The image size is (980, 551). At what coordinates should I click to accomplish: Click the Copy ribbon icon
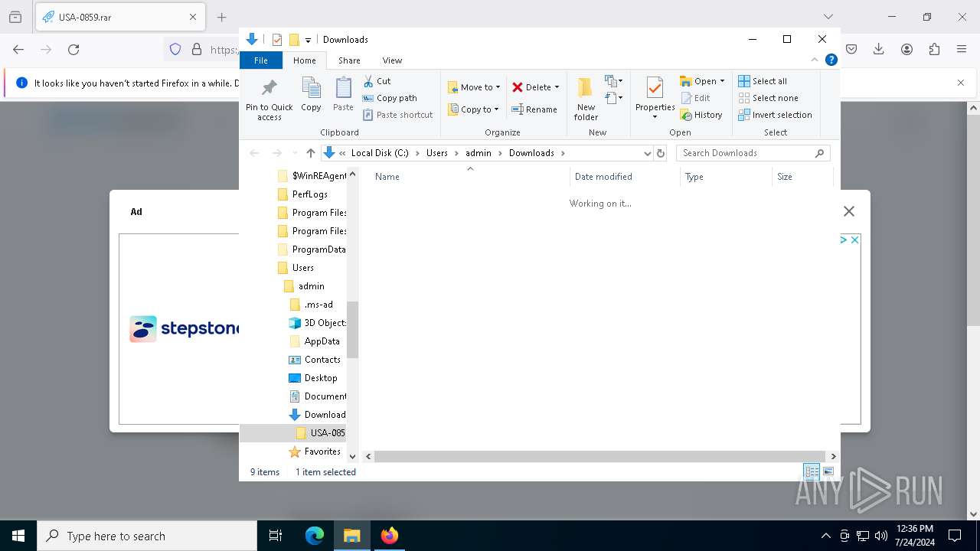(311, 88)
